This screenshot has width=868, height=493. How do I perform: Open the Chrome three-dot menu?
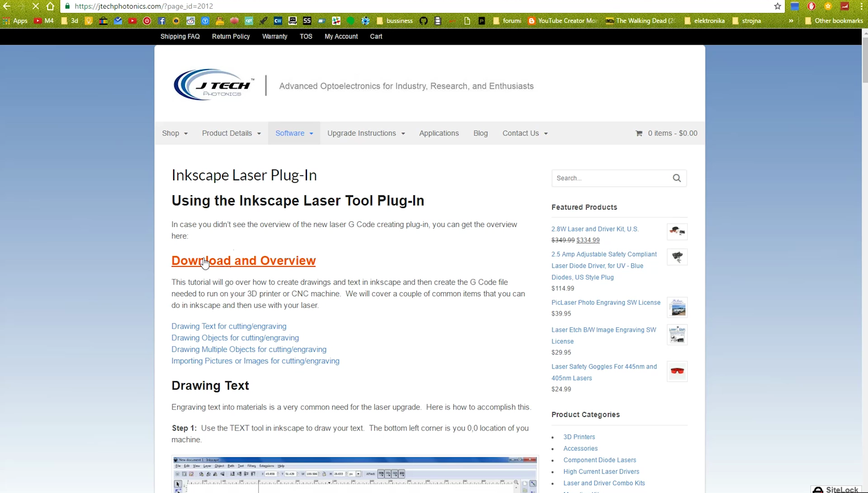861,6
